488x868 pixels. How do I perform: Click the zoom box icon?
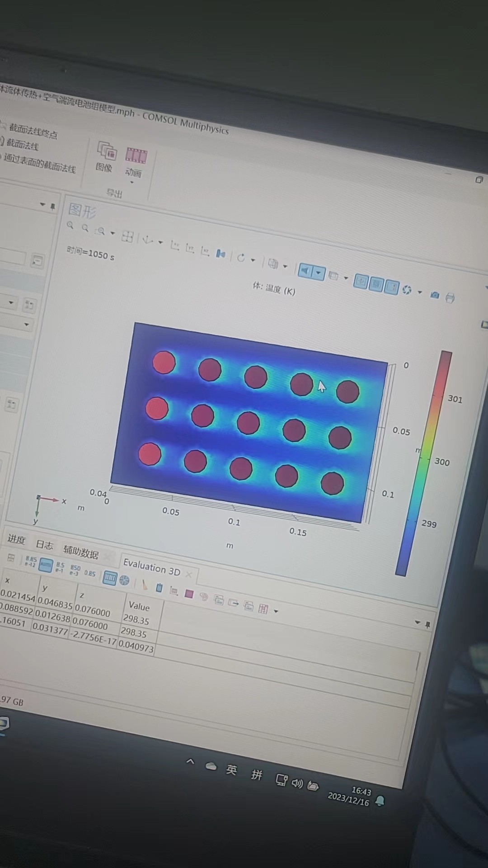[101, 231]
